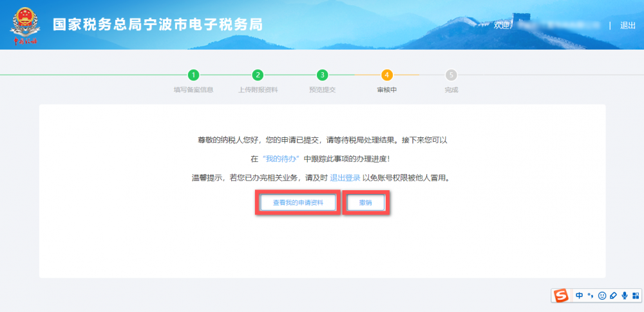Click step 2 circle 上传附报资料
This screenshot has width=644, height=312.
click(x=258, y=75)
